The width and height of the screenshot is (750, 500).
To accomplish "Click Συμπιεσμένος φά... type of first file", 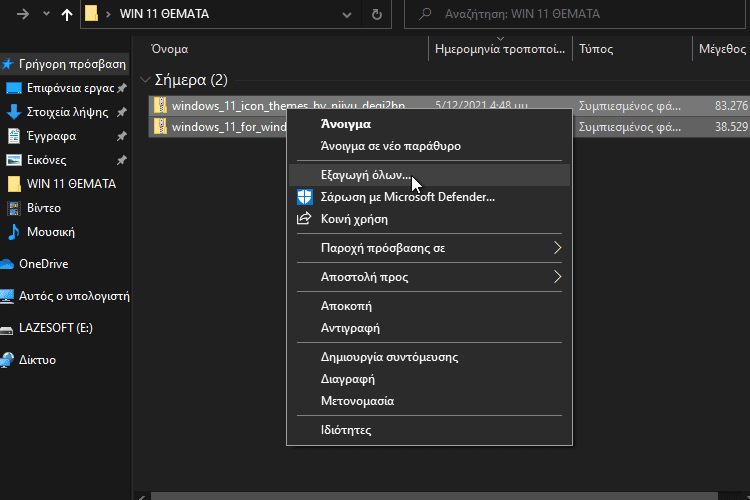I will (x=629, y=106).
